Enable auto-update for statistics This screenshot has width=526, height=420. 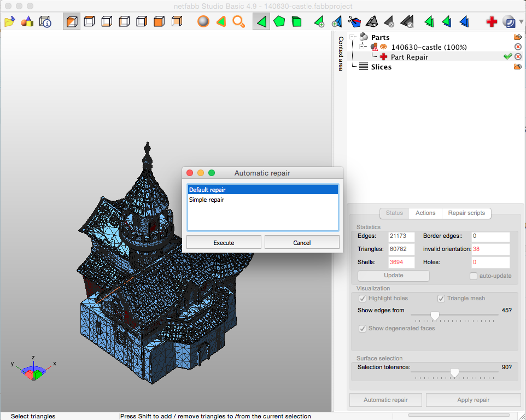473,276
